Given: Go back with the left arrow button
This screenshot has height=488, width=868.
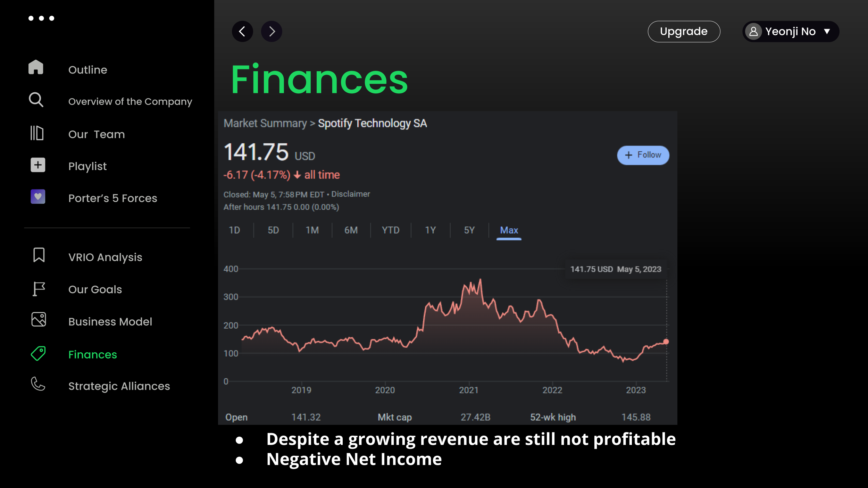Looking at the screenshot, I should point(242,32).
